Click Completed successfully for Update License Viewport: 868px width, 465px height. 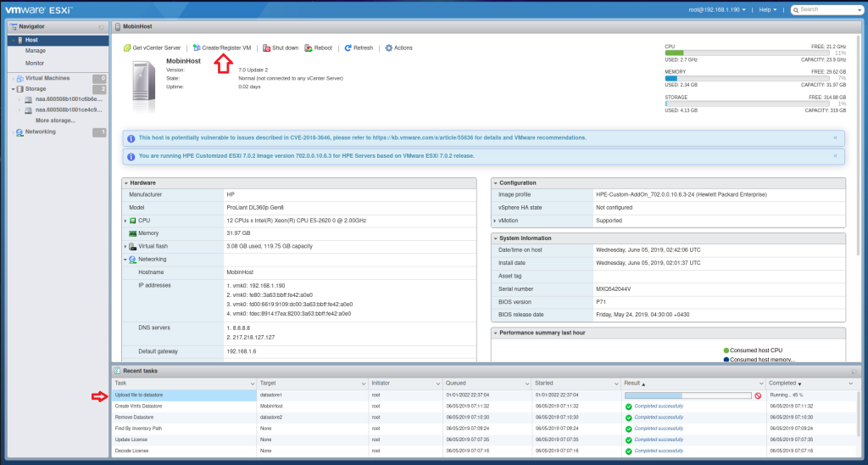659,440
